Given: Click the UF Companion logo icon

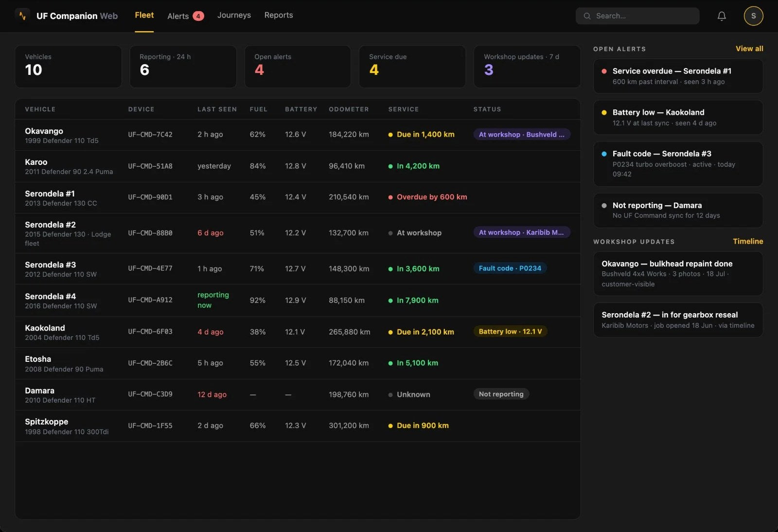Looking at the screenshot, I should tap(22, 16).
